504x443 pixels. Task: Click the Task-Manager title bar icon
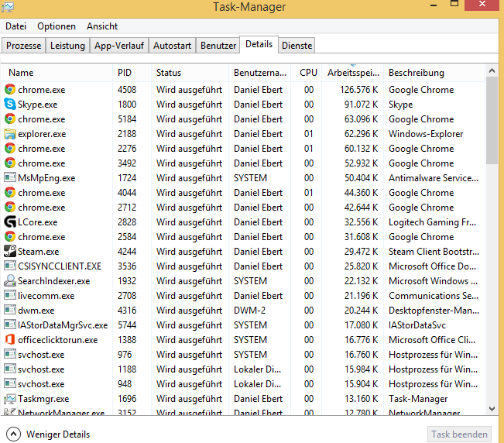[8, 7]
